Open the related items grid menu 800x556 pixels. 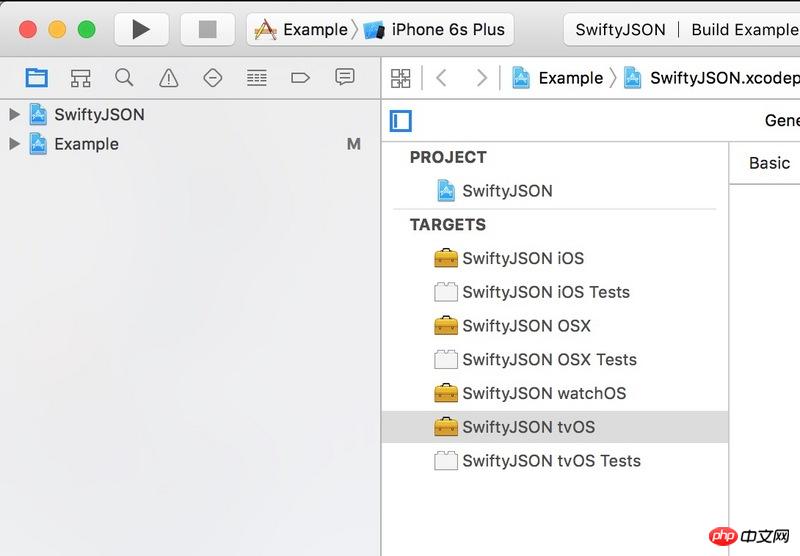click(x=401, y=78)
